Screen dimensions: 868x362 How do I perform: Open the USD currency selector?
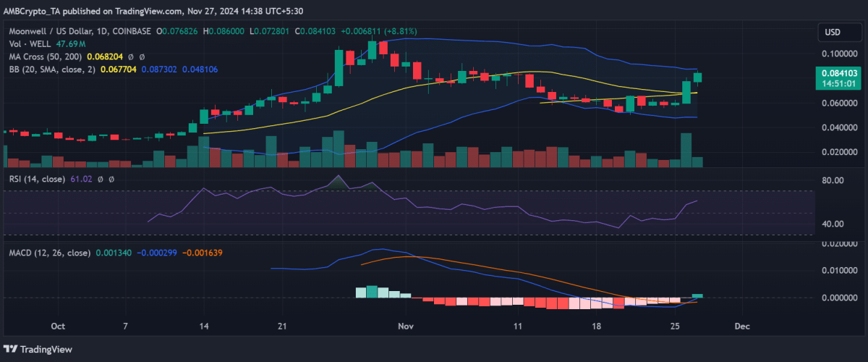click(834, 32)
